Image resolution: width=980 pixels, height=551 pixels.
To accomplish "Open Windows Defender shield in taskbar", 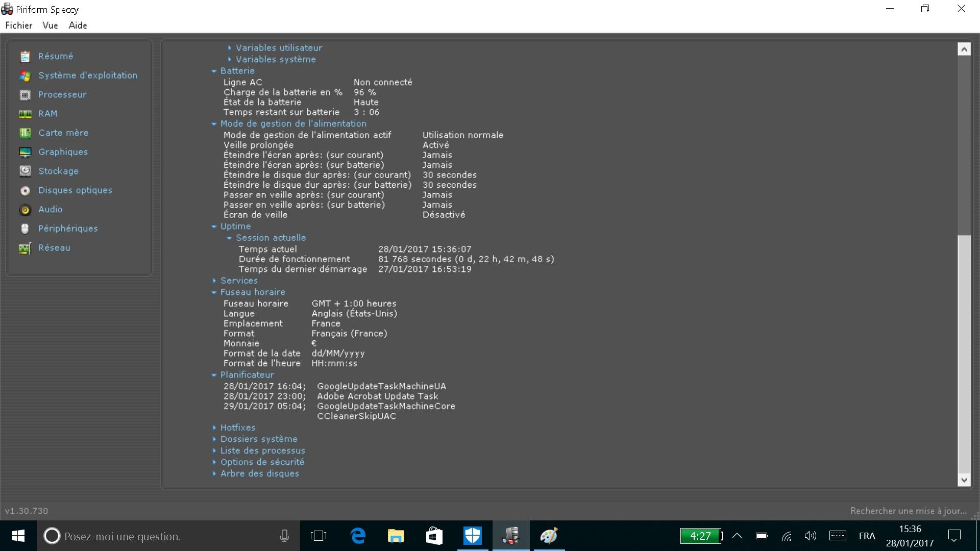I will [473, 536].
